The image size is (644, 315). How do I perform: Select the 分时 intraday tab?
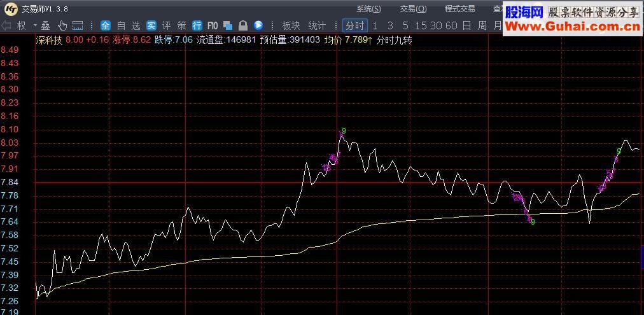click(x=355, y=26)
